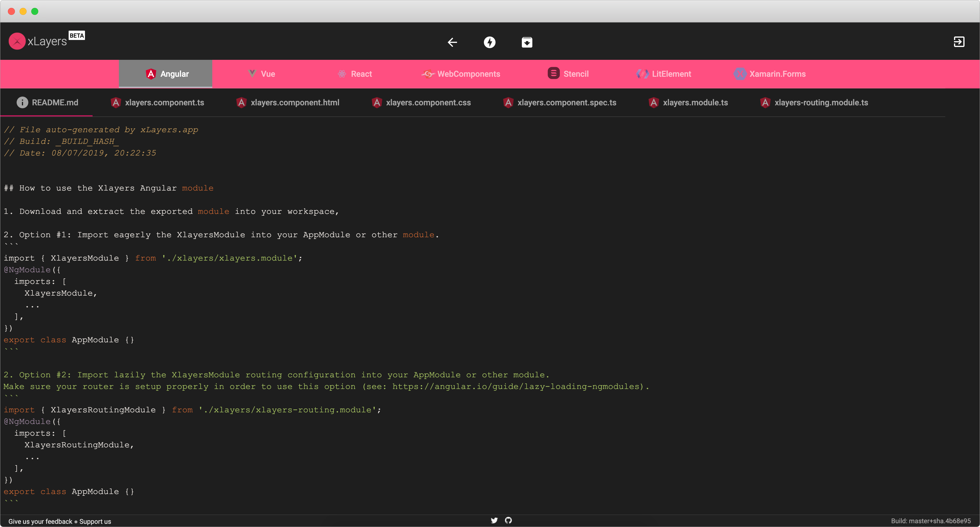Viewport: 980px width, 527px height.
Task: Open the GitHub link icon in the footer
Action: pos(508,520)
